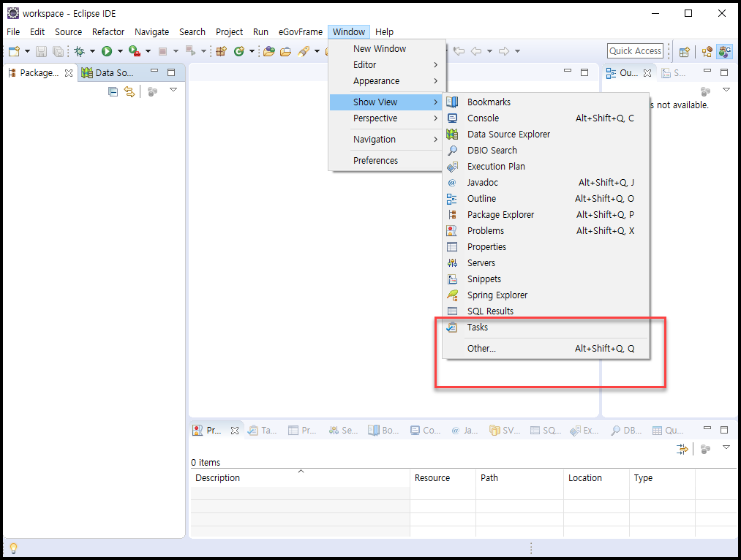Open the External Tools dropdown arrow
Image resolution: width=741 pixels, height=560 pixels.
click(148, 51)
